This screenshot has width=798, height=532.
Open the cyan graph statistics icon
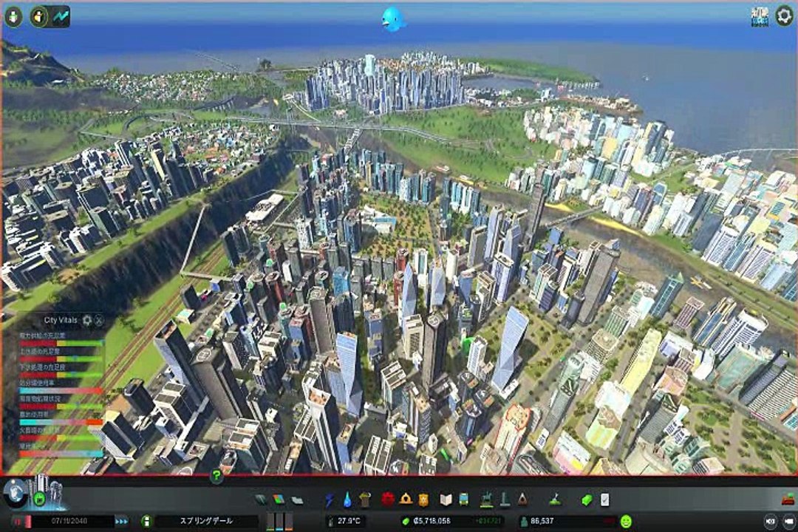(61, 17)
